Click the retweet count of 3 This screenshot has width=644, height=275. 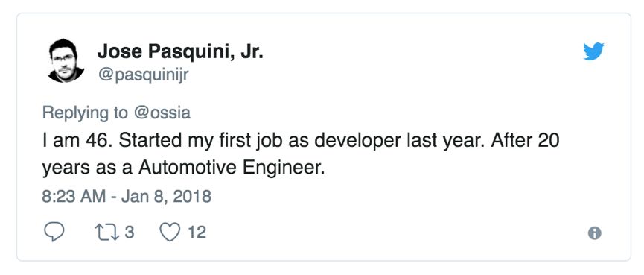tap(129, 233)
